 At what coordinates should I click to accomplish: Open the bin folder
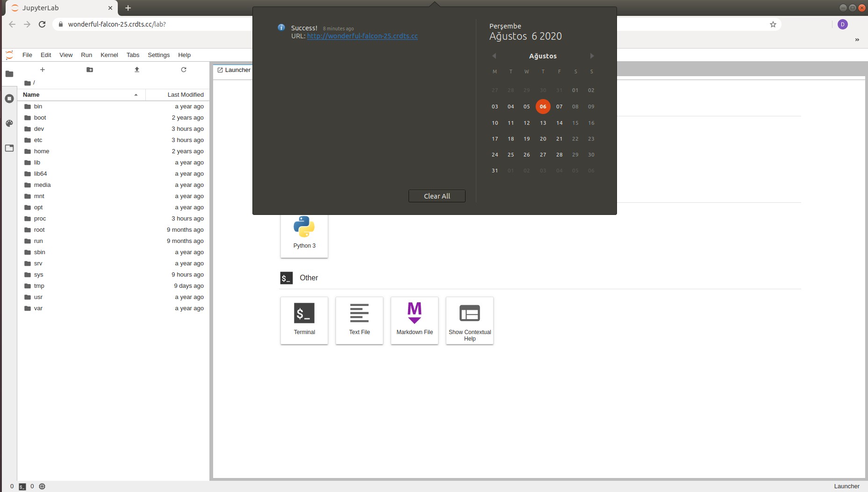114,107
